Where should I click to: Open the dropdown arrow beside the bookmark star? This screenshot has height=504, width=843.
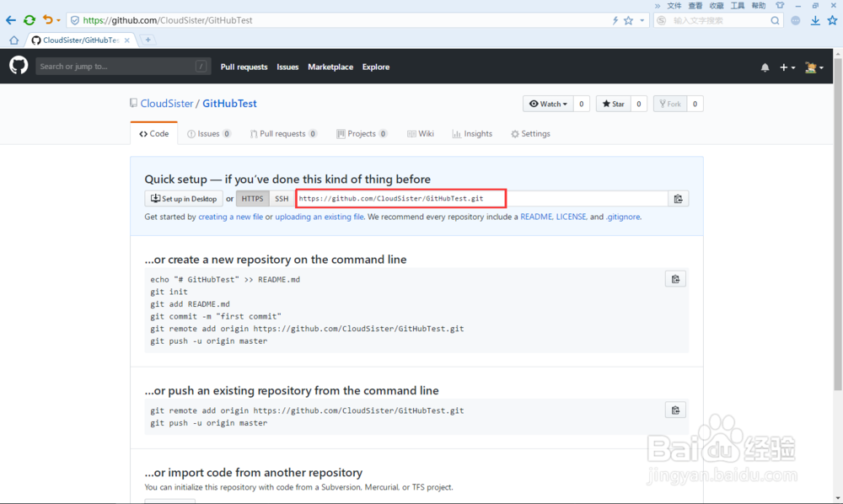click(x=642, y=20)
